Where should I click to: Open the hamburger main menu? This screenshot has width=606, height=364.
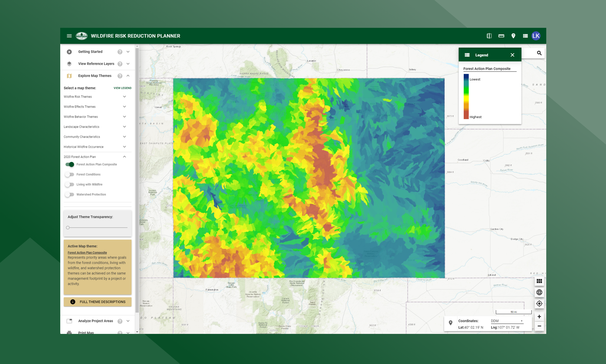pyautogui.click(x=69, y=36)
